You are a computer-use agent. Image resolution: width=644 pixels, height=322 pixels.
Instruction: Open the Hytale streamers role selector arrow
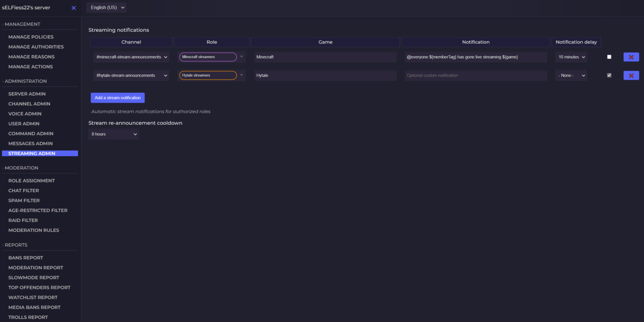241,75
